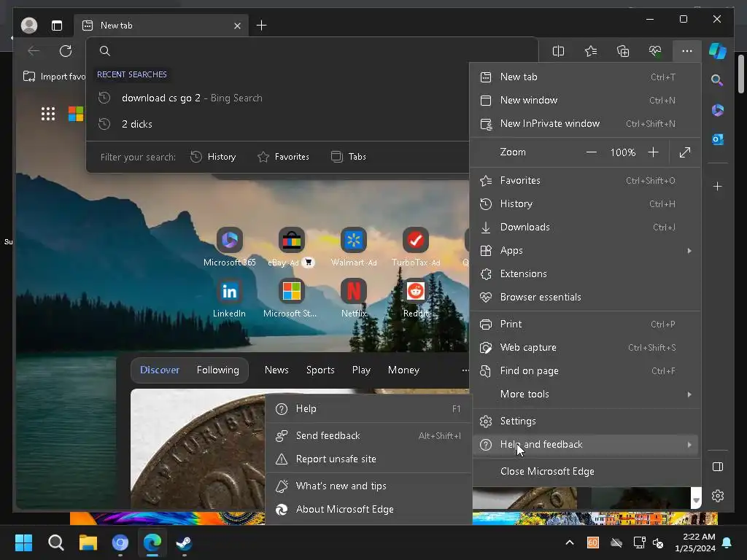
Task: Choose New InPrivate window from menu
Action: 586,124
